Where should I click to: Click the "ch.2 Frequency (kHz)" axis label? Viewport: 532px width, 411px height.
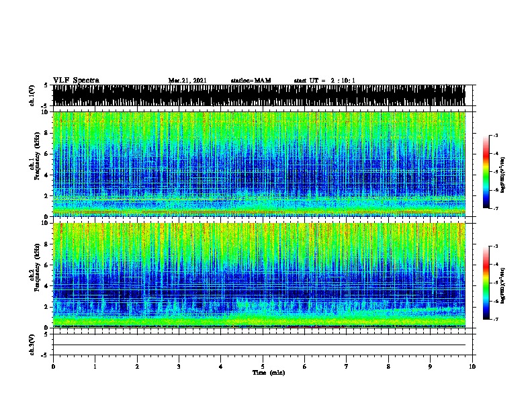tap(34, 267)
